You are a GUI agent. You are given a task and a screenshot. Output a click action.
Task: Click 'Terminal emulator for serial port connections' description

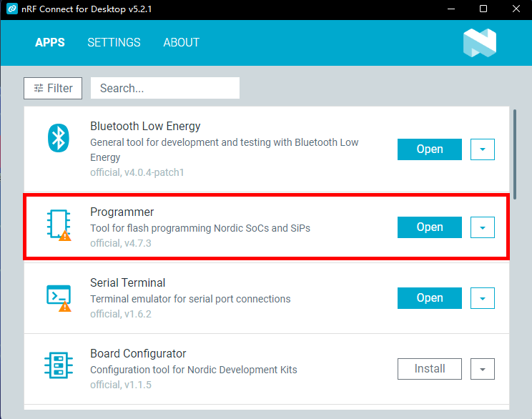click(190, 299)
